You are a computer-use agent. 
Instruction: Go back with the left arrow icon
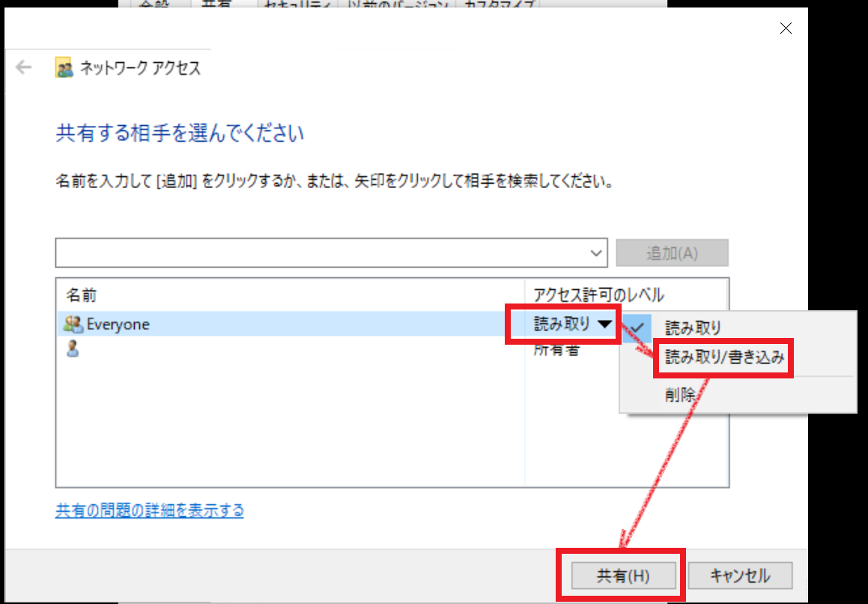pos(23,67)
